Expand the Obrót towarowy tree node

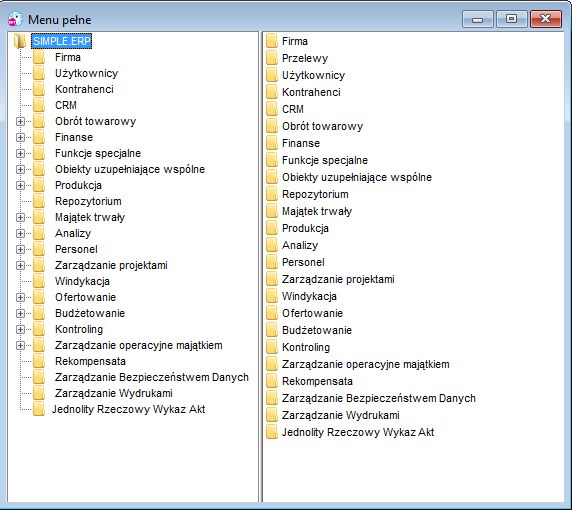tap(20, 121)
